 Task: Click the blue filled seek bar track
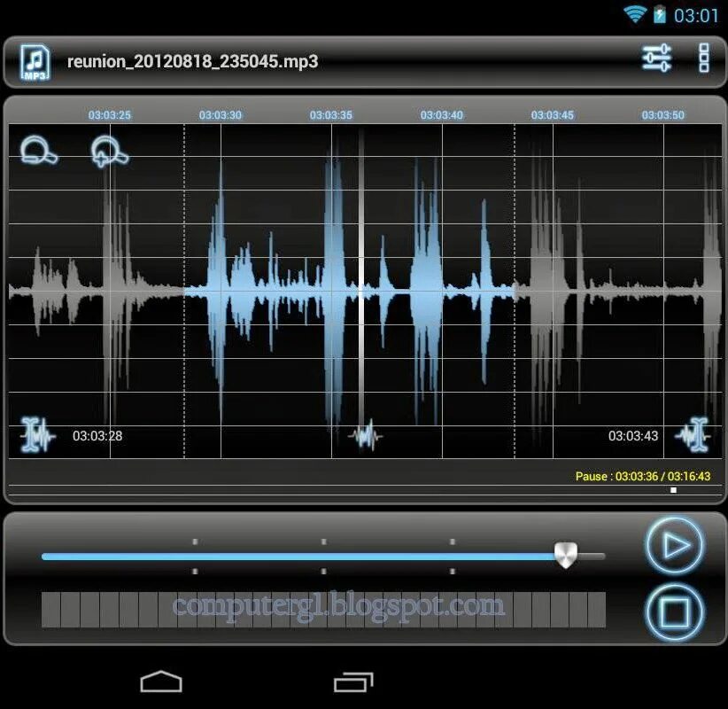[x=298, y=557]
